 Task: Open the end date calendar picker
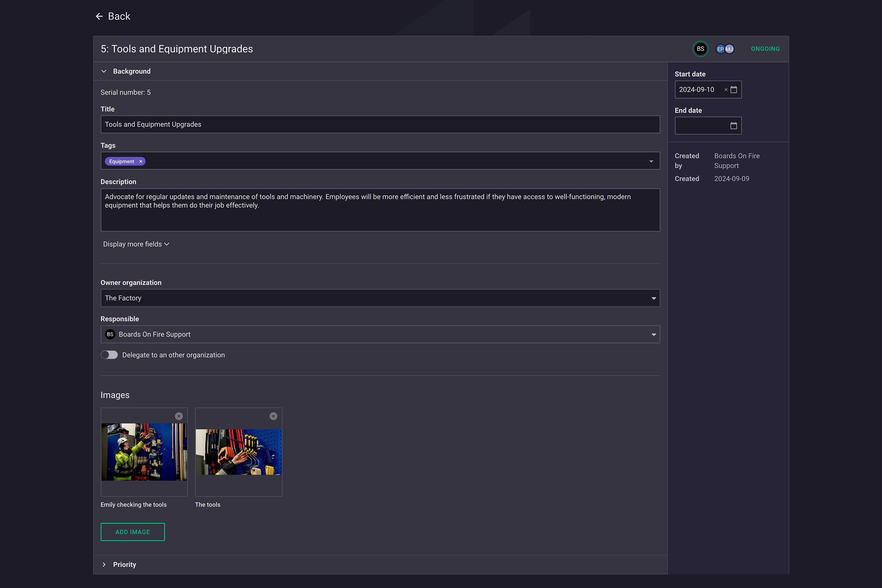click(x=734, y=126)
